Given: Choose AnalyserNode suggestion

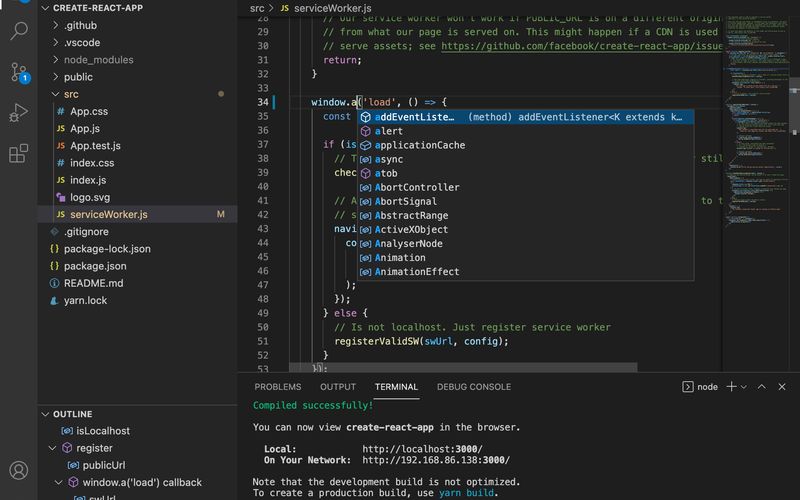Looking at the screenshot, I should coord(526,243).
